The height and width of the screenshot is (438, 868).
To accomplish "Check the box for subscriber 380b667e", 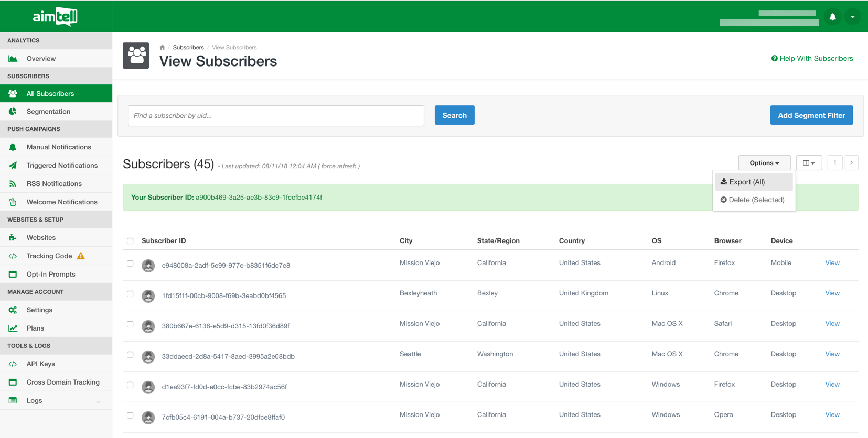I will tap(130, 324).
